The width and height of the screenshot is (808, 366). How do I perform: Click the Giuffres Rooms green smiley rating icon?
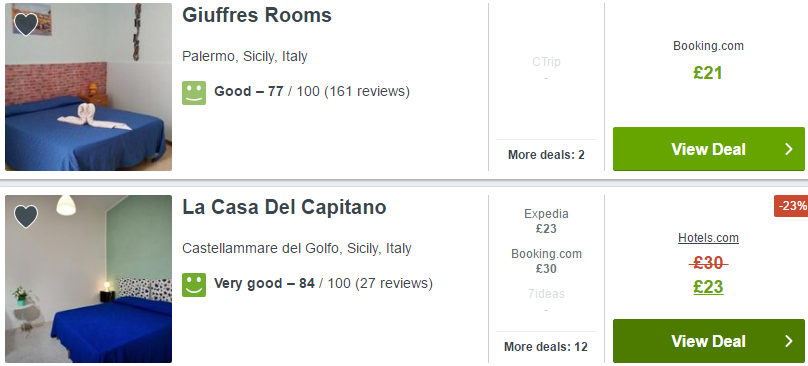pos(194,93)
